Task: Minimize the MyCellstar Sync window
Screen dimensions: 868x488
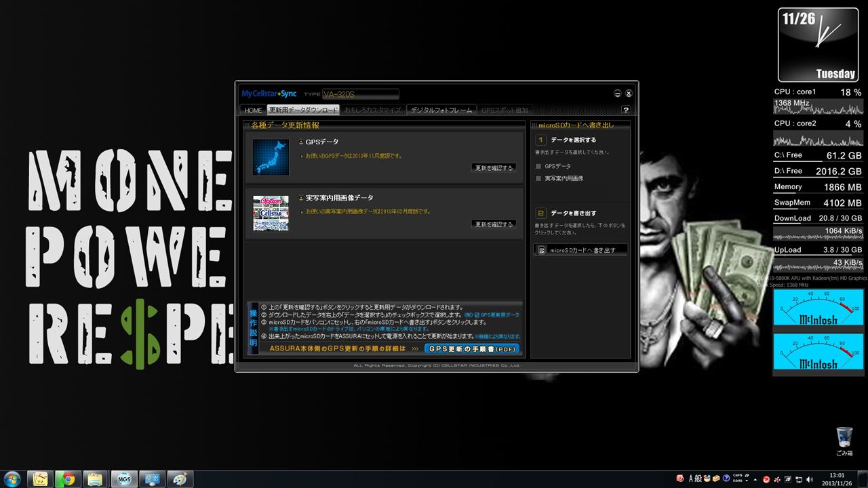Action: [x=617, y=94]
